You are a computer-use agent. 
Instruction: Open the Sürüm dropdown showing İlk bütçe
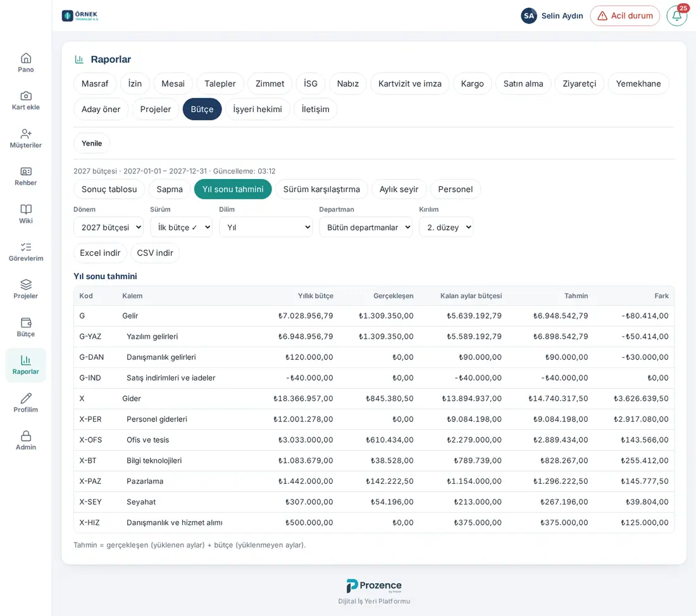tap(181, 227)
